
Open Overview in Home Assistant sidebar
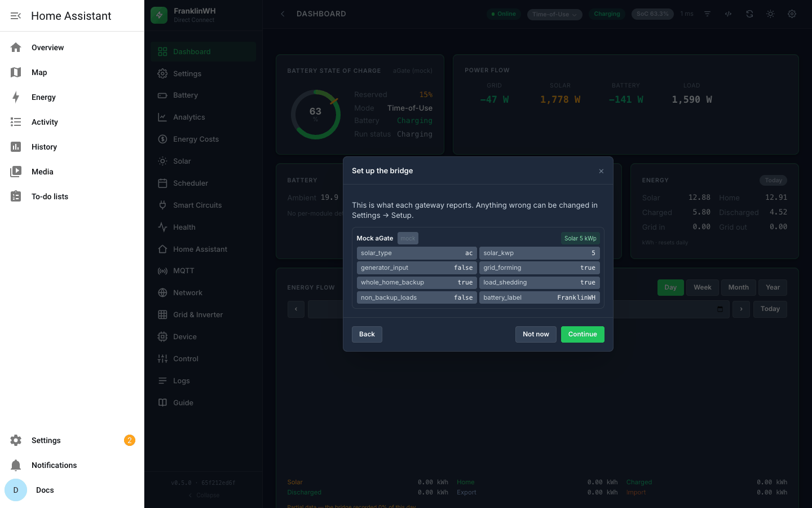pyautogui.click(x=72, y=47)
